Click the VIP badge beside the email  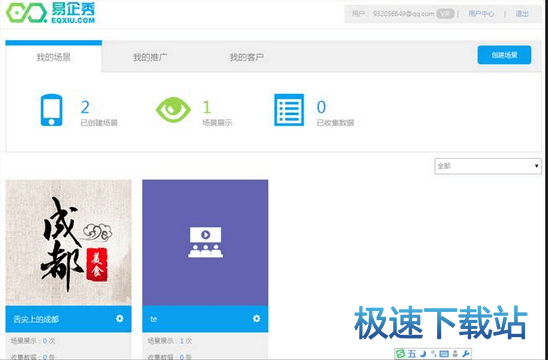click(445, 14)
